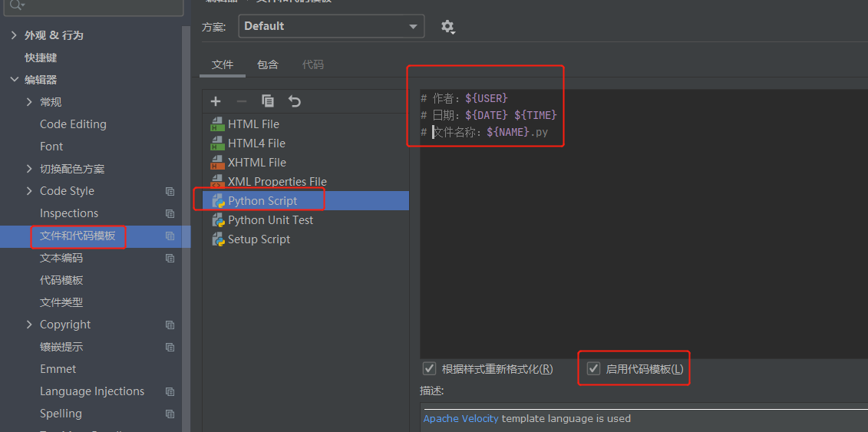Click the project-level icon beside 文本编码
Viewport: 868px width, 432px height.
[170, 259]
